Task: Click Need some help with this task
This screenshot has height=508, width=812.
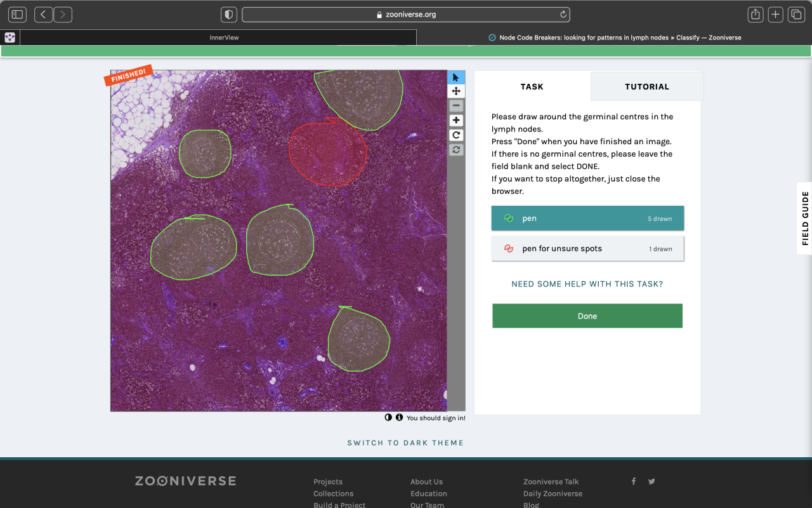Action: [587, 284]
